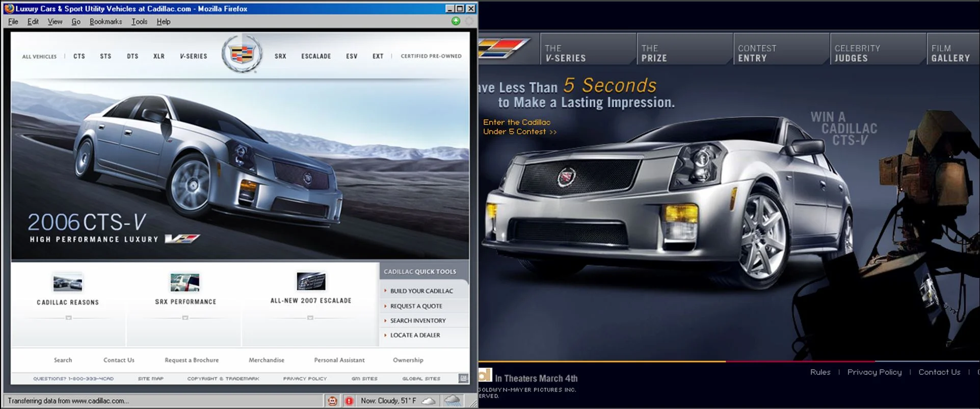Select STS in the vehicle navigation

pos(105,56)
